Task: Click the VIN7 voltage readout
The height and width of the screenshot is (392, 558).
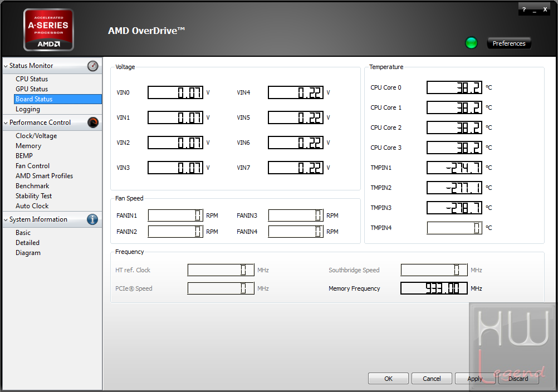Action: click(x=296, y=168)
